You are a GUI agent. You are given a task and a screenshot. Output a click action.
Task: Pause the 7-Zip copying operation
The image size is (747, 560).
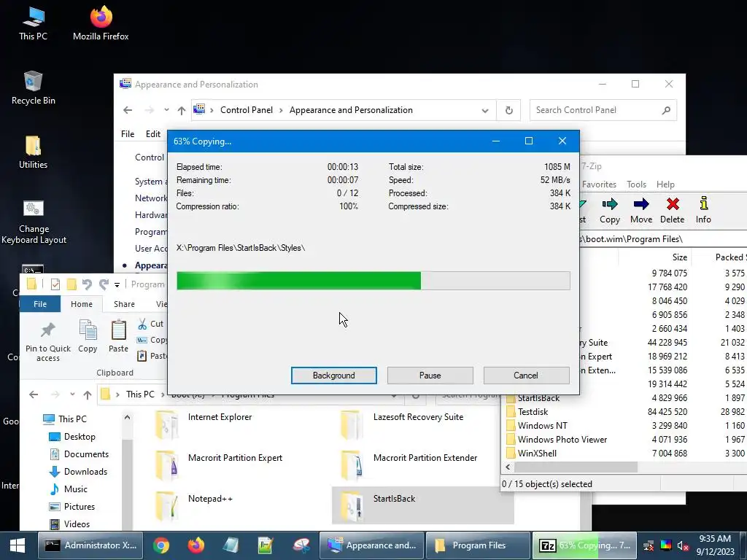pos(430,376)
